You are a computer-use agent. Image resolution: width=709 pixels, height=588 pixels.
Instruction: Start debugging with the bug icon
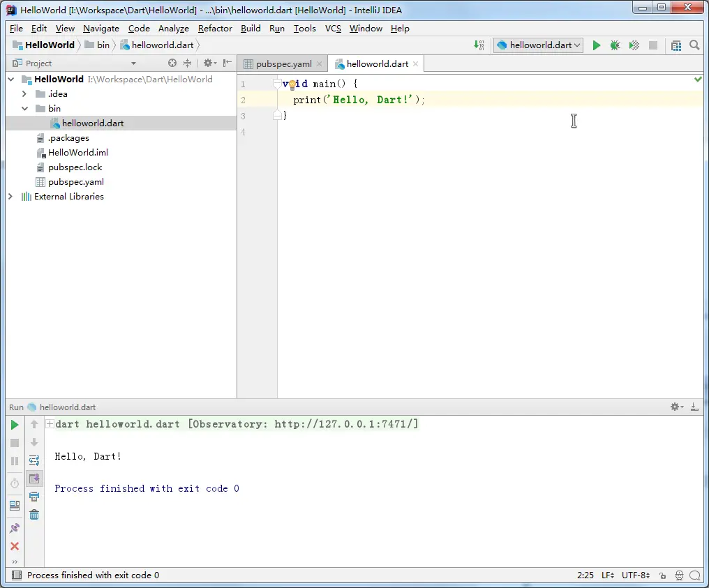coord(615,45)
